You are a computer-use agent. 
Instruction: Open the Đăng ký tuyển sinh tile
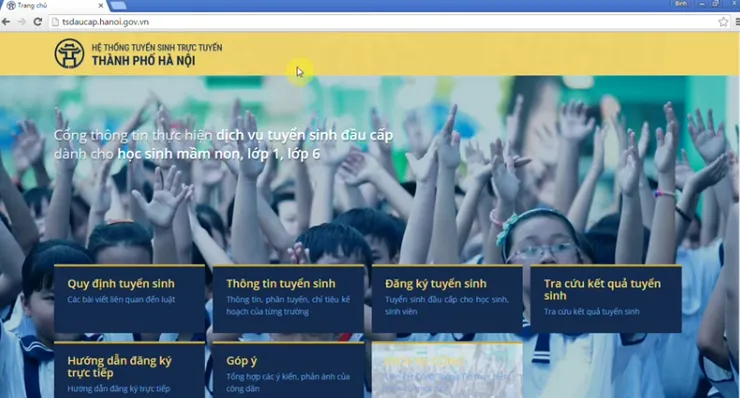click(x=447, y=299)
